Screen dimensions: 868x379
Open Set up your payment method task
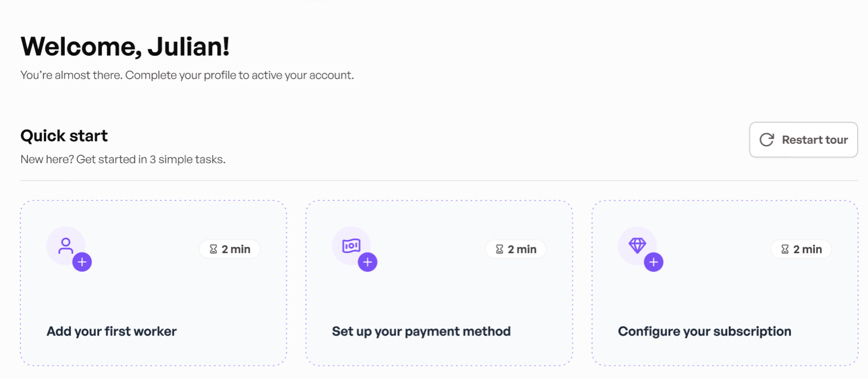click(439, 283)
